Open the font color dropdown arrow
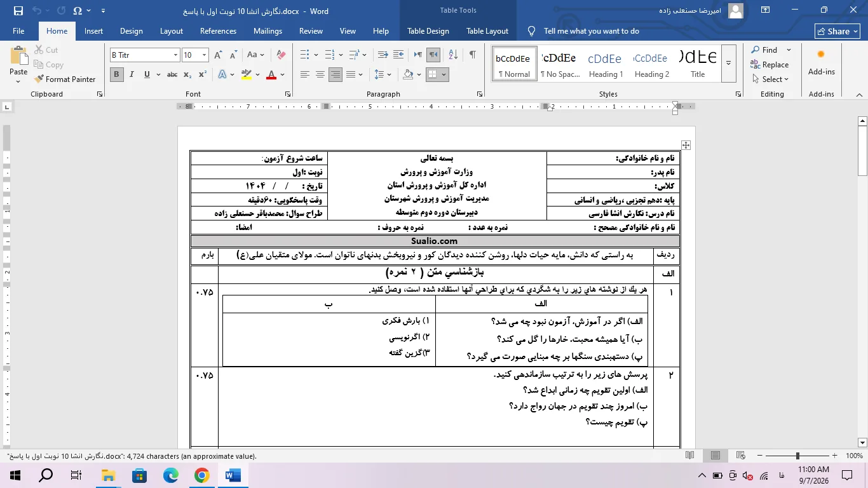The height and width of the screenshot is (488, 868). pos(283,74)
